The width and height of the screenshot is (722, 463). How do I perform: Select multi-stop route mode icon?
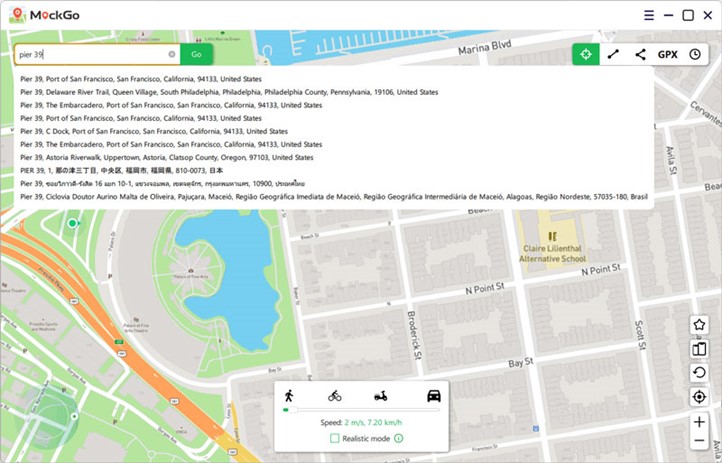(640, 54)
